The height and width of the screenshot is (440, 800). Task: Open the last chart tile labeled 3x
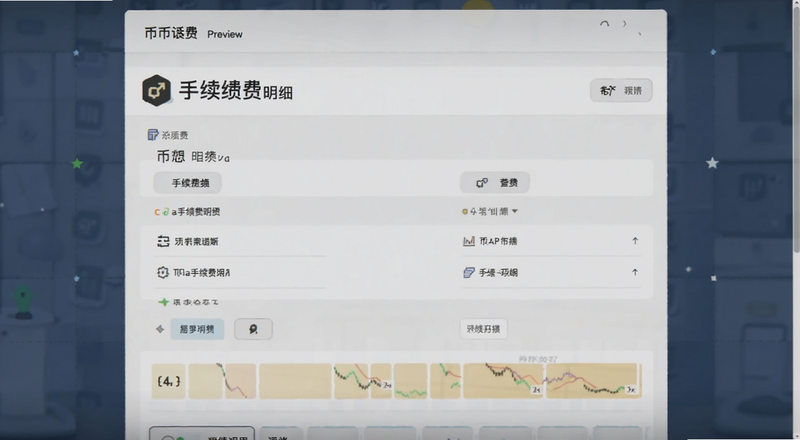pos(592,381)
